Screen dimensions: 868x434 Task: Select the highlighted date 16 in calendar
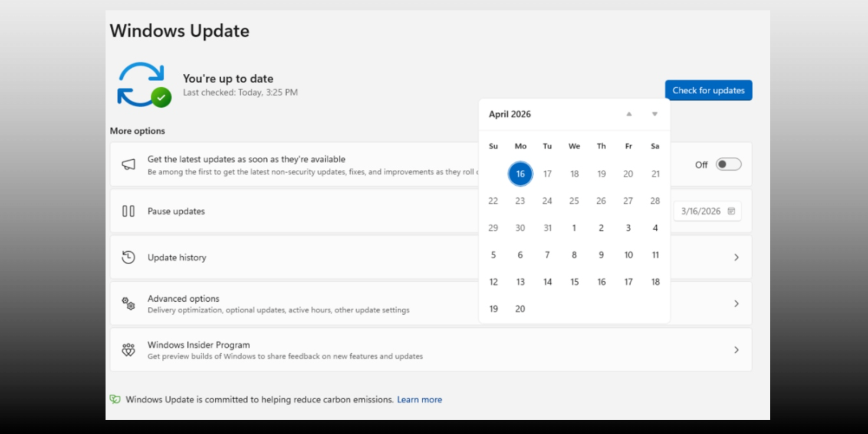pos(520,174)
